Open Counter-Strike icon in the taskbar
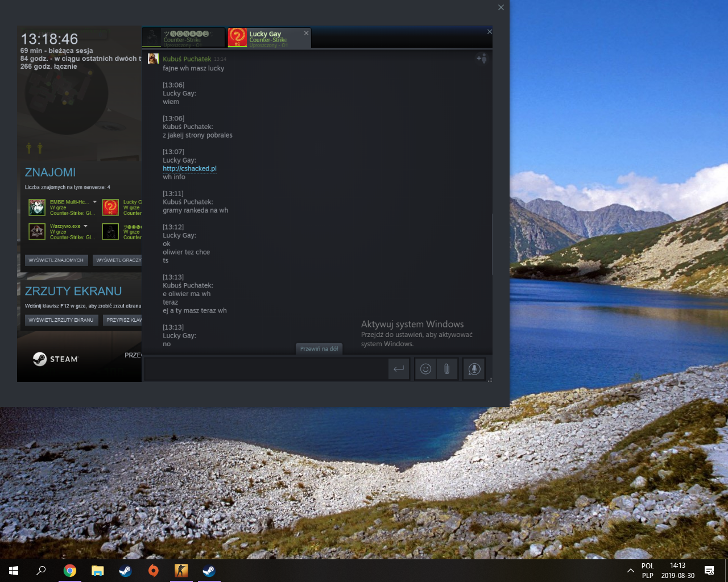This screenshot has height=582, width=728. pos(181,571)
